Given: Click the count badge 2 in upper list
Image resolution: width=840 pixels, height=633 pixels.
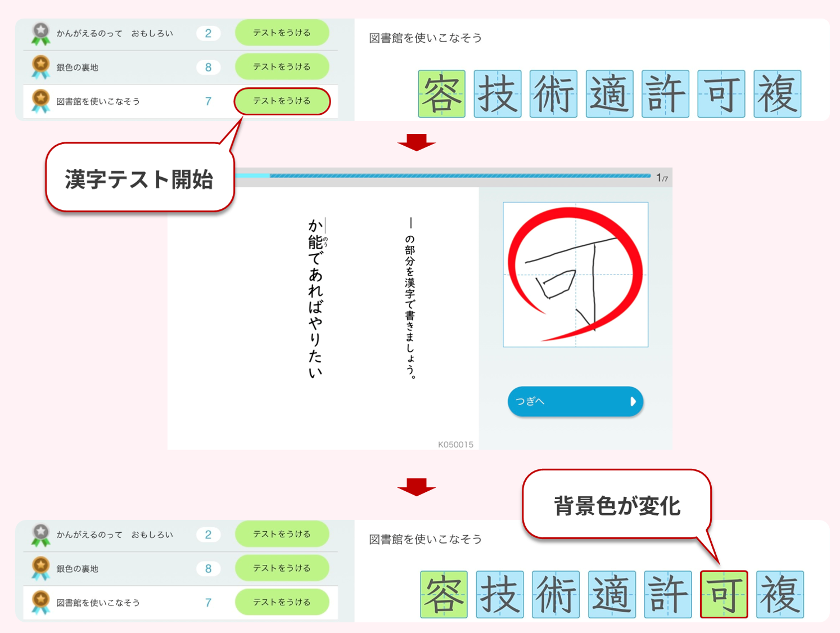Looking at the screenshot, I should tap(208, 33).
